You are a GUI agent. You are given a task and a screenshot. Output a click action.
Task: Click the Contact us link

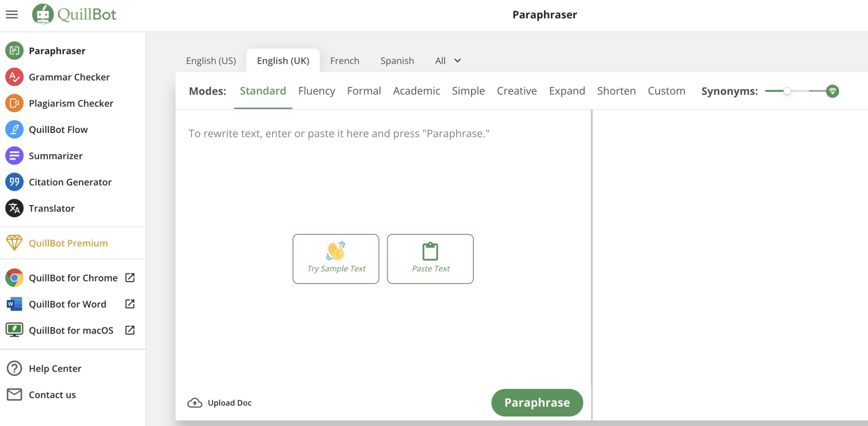coord(52,394)
